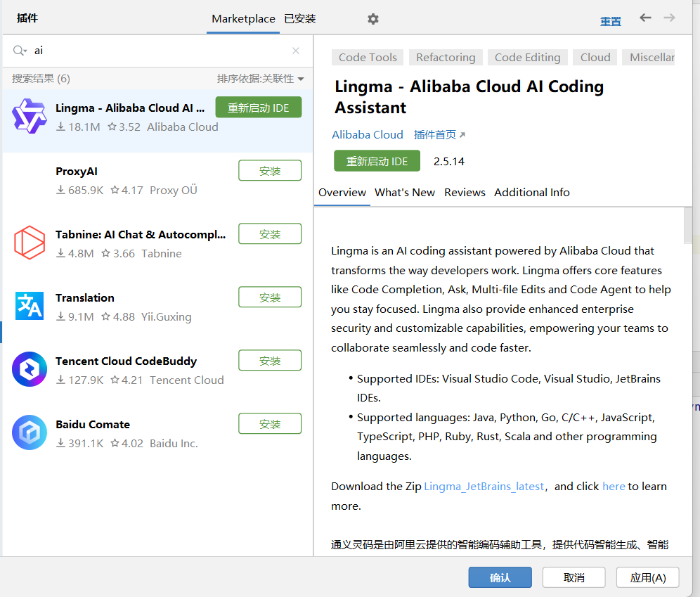The height and width of the screenshot is (597, 700).
Task: Open the sort by relevance dropdown
Action: (260, 79)
